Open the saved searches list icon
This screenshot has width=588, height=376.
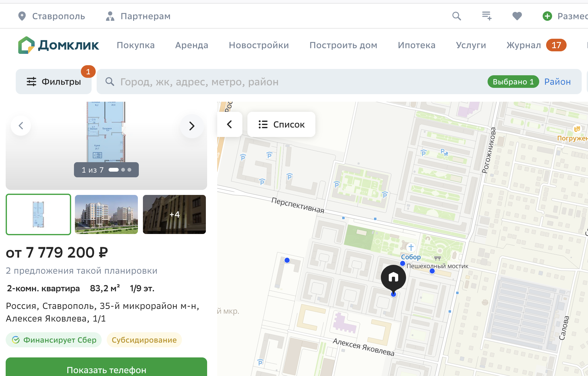(487, 16)
